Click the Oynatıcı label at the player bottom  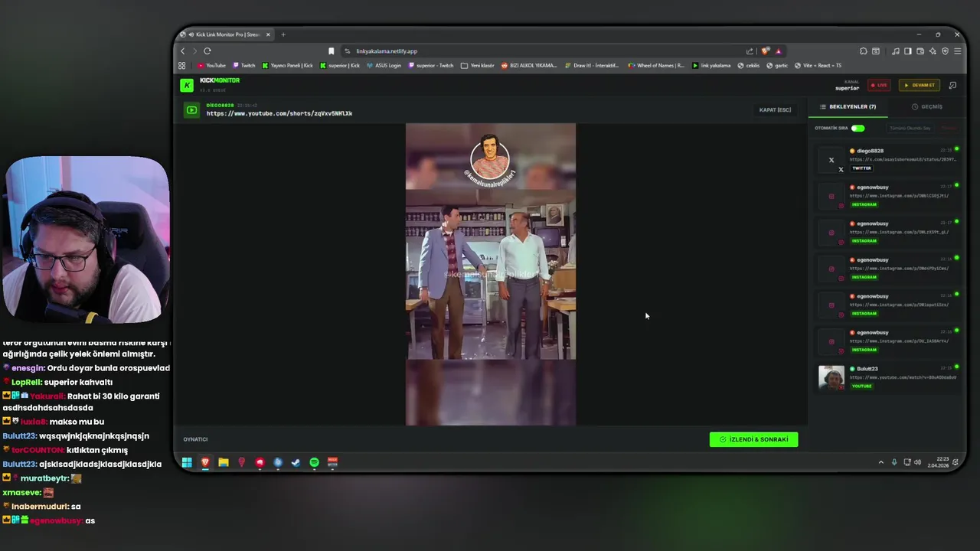coord(195,439)
